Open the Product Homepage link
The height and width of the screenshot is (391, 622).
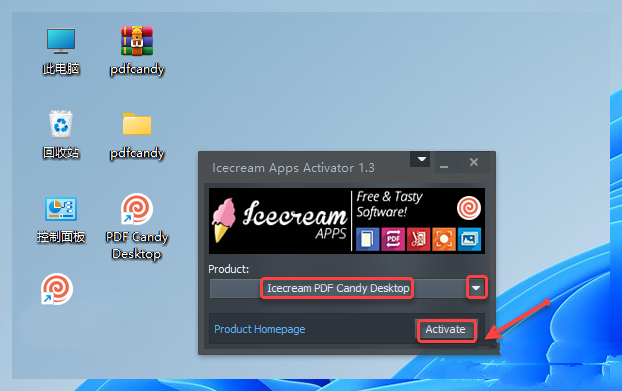pyautogui.click(x=260, y=329)
